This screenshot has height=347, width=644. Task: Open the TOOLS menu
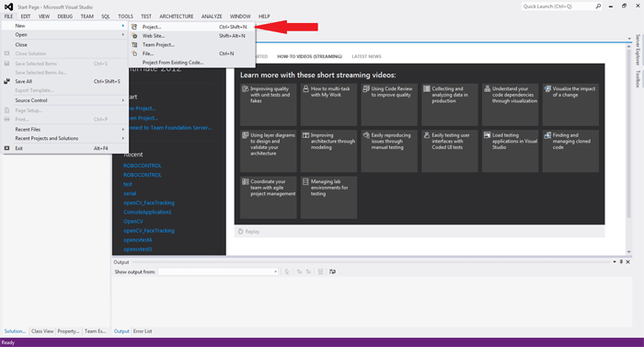coord(125,17)
